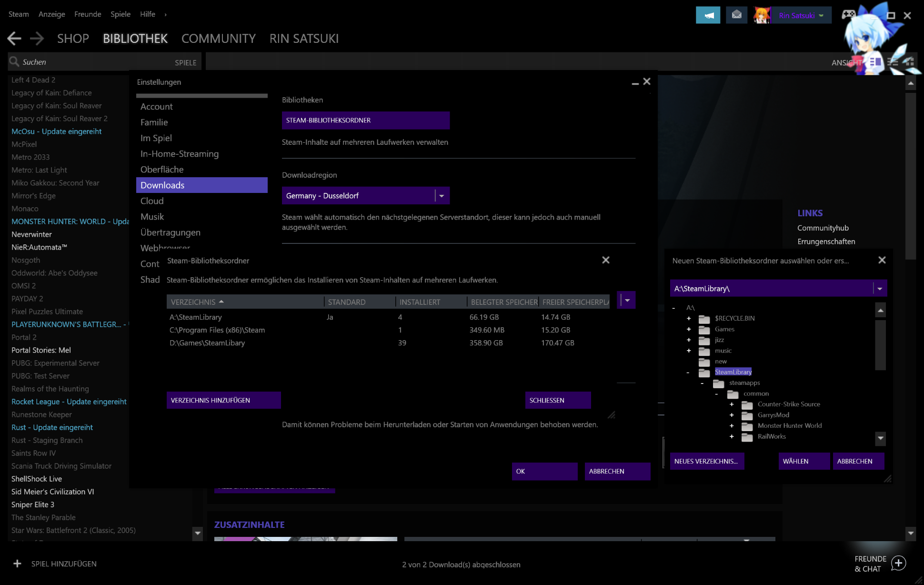Sort by VERZEICHNIS column header

coord(245,302)
